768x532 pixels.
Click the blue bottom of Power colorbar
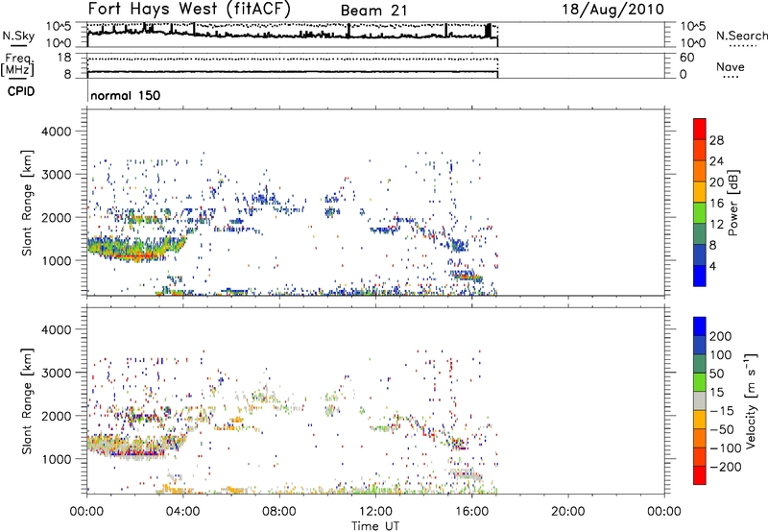pyautogui.click(x=700, y=276)
